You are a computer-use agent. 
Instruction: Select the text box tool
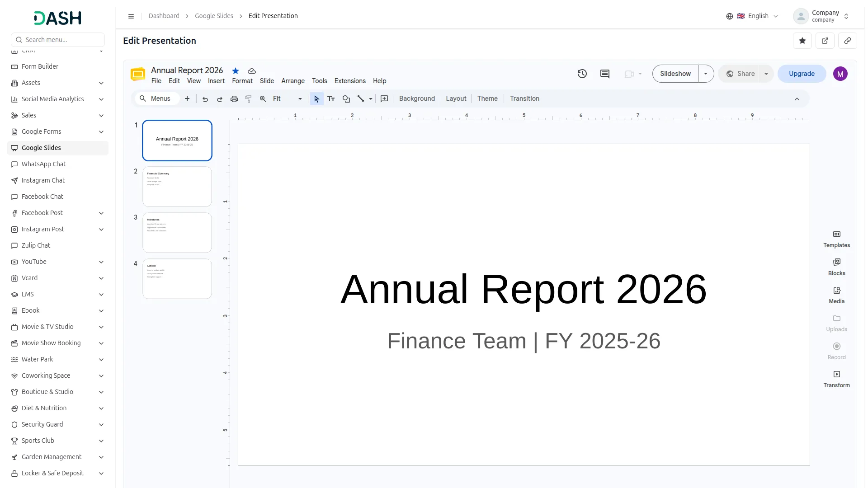tap(331, 99)
